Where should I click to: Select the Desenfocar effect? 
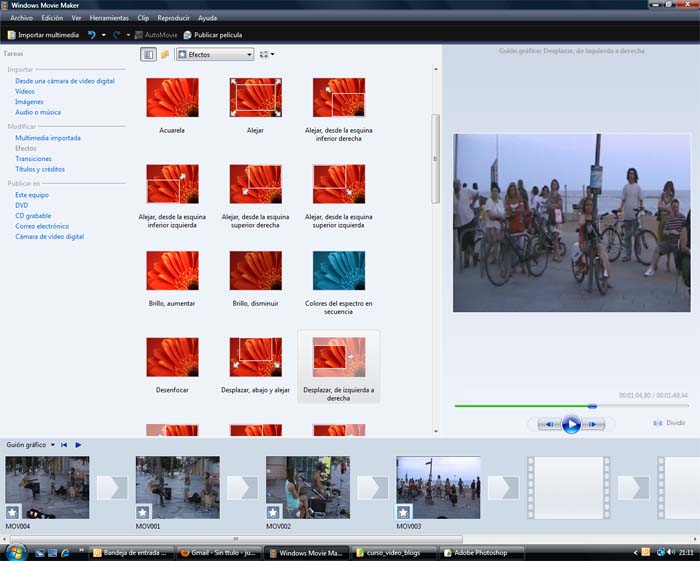pos(172,357)
